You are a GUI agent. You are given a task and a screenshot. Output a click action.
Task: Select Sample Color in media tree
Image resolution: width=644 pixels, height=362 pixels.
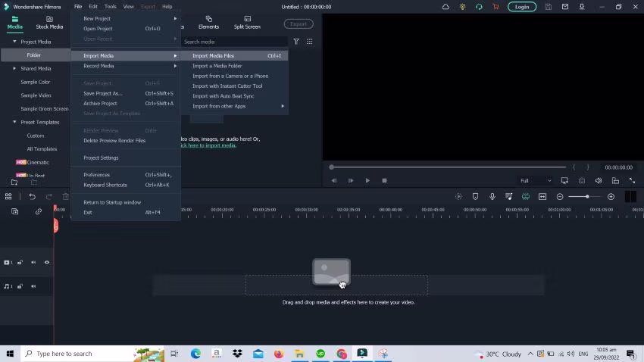(x=36, y=82)
